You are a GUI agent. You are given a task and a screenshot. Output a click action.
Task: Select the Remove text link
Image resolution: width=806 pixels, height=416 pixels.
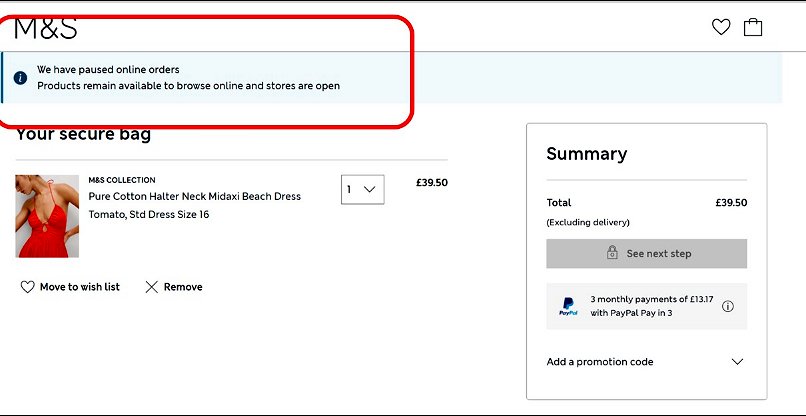pos(183,287)
